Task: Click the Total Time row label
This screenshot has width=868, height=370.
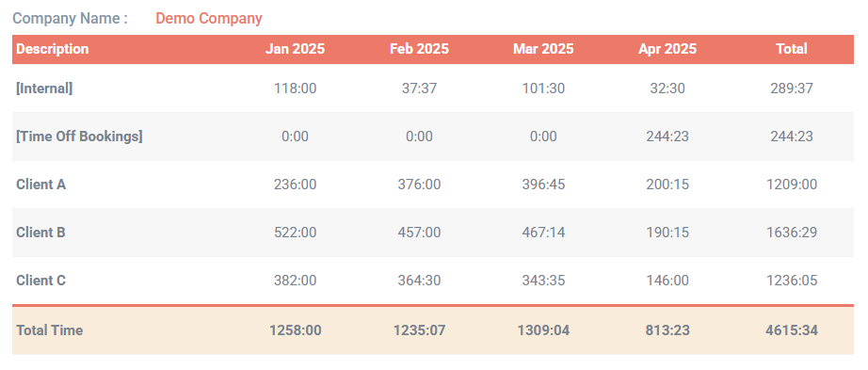Action: 49,330
